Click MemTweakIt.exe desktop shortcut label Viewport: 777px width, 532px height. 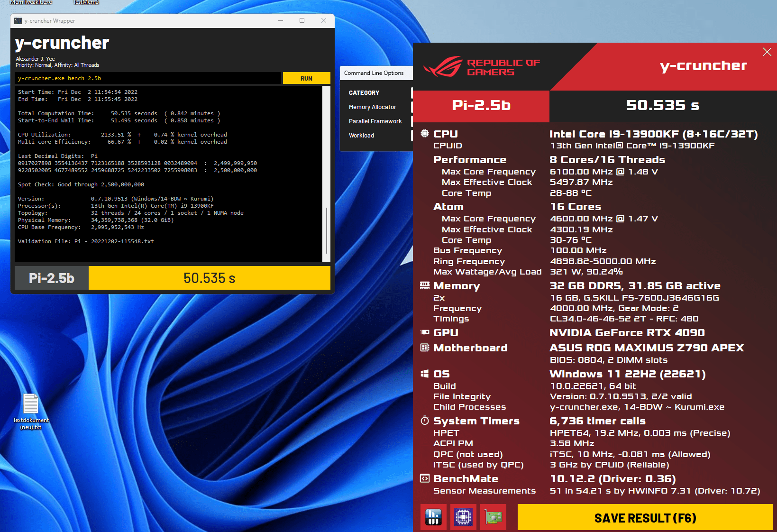coord(31,2)
